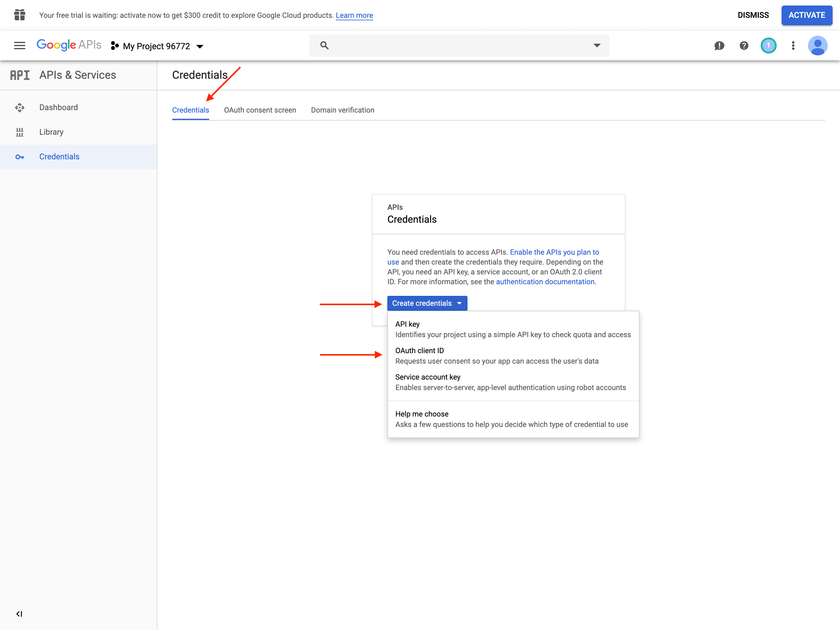Image resolution: width=840 pixels, height=630 pixels.
Task: Switch to Domain verification tab
Action: pos(342,110)
